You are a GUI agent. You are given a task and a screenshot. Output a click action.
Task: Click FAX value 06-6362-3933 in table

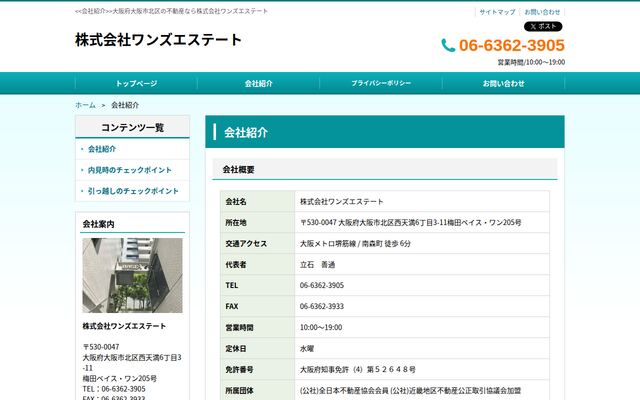pyautogui.click(x=322, y=306)
